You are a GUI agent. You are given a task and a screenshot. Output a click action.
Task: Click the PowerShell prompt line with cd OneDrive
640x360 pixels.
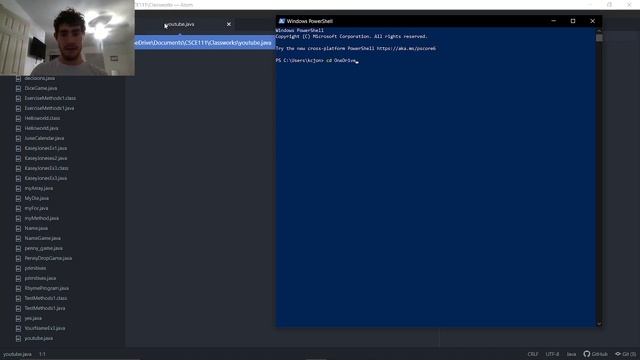coord(317,60)
